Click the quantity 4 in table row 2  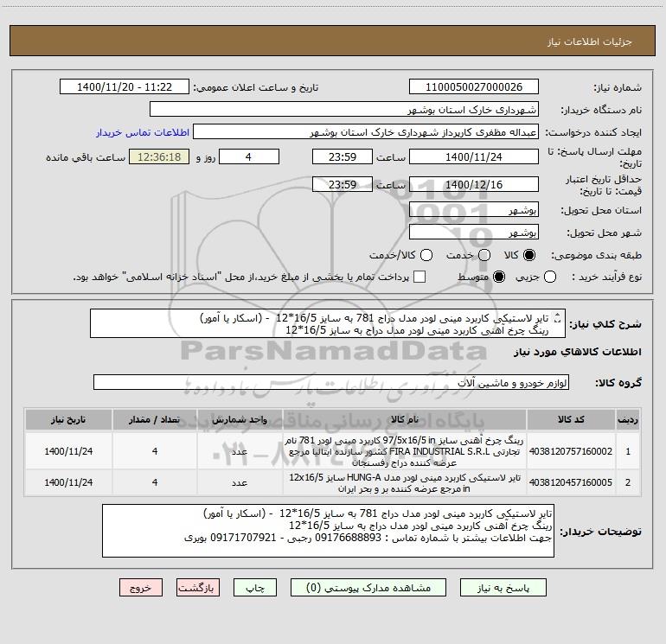pyautogui.click(x=155, y=482)
